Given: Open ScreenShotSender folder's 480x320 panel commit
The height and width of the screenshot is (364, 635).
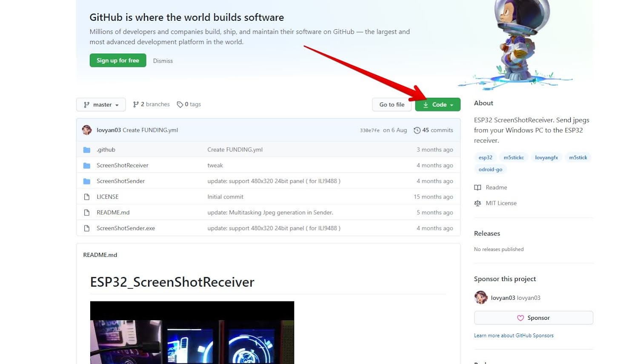Looking at the screenshot, I should 274,181.
